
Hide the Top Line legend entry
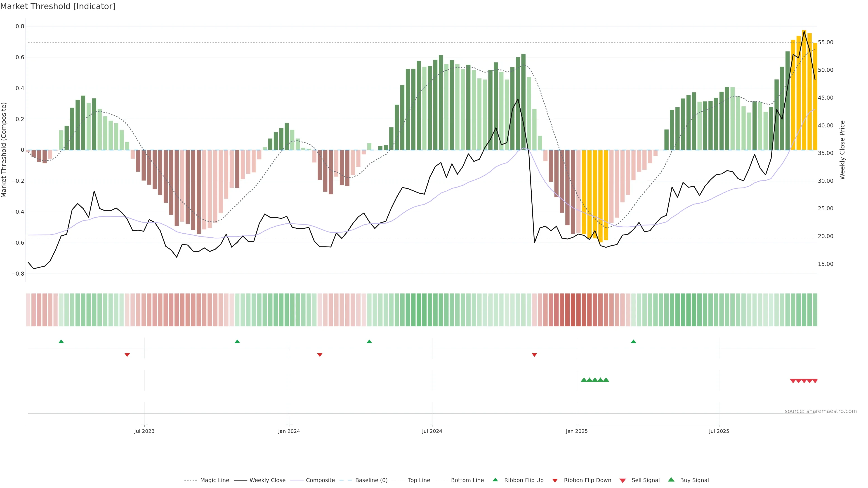419,480
